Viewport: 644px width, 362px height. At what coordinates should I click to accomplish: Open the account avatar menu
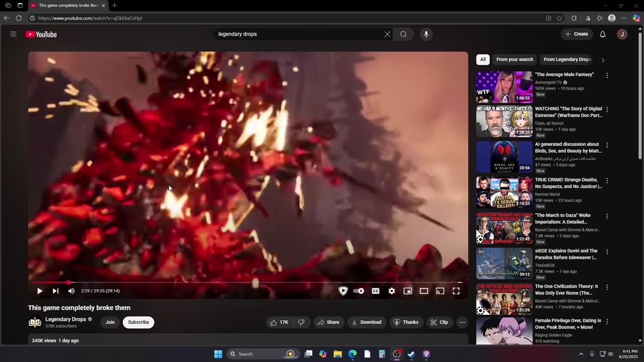point(622,34)
